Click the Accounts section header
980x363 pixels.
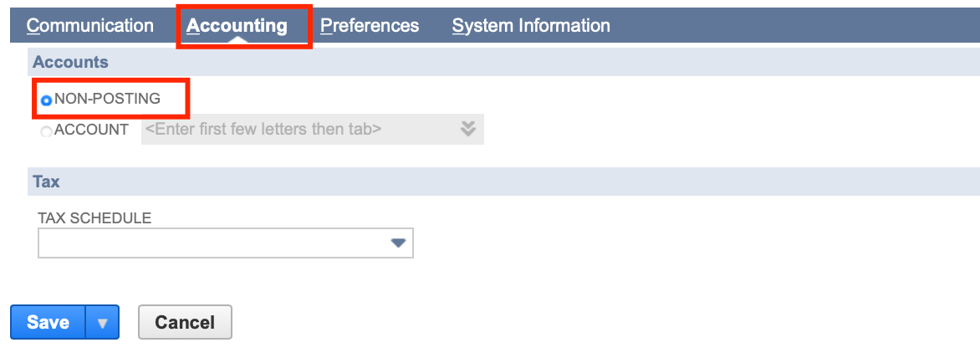click(70, 62)
